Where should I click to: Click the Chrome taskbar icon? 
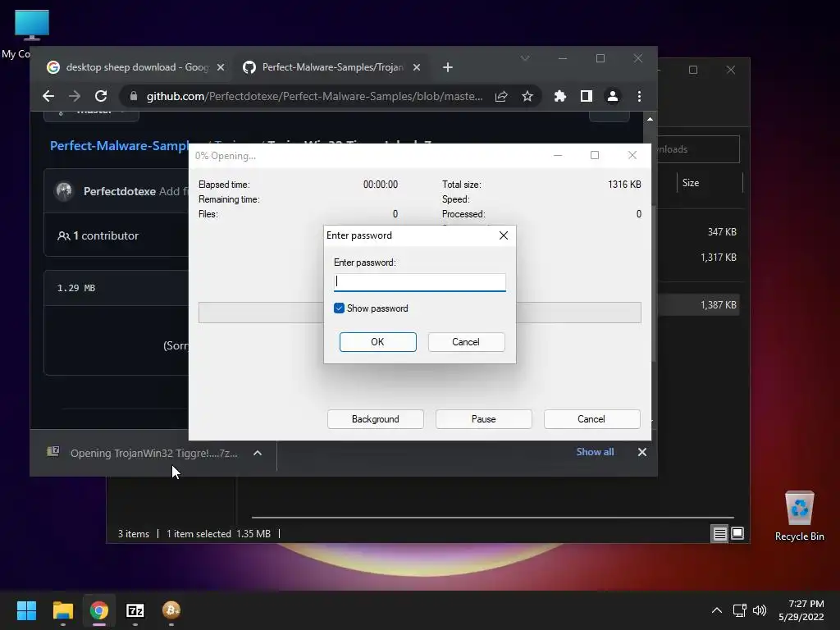click(99, 610)
